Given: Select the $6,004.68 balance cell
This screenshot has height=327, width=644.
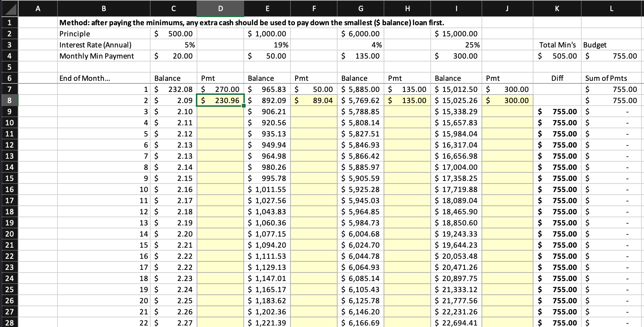Looking at the screenshot, I should [361, 234].
